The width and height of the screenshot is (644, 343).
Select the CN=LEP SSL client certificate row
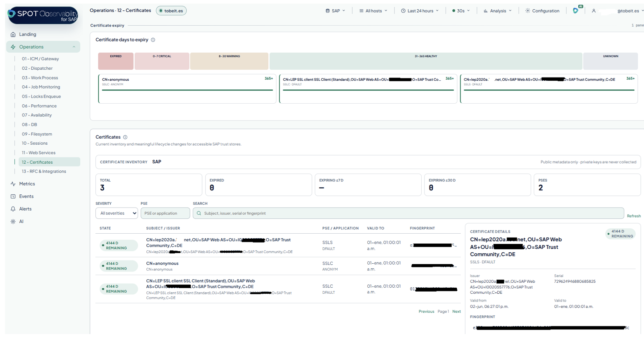278,289
